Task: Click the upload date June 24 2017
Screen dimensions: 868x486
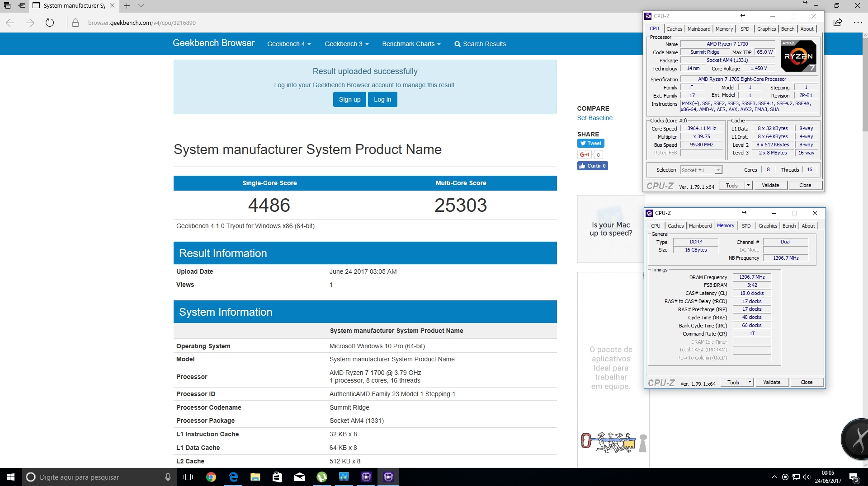Action: pos(363,271)
